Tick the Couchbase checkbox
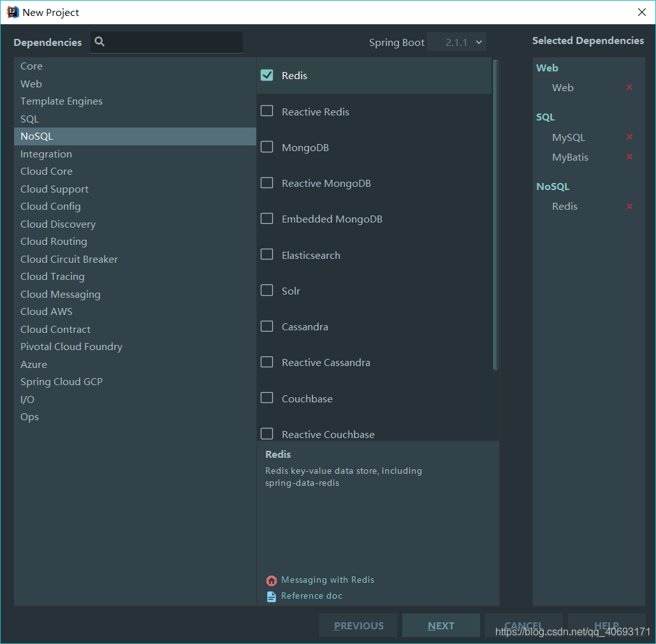Screen dimensions: 656x644 (x=267, y=397)
